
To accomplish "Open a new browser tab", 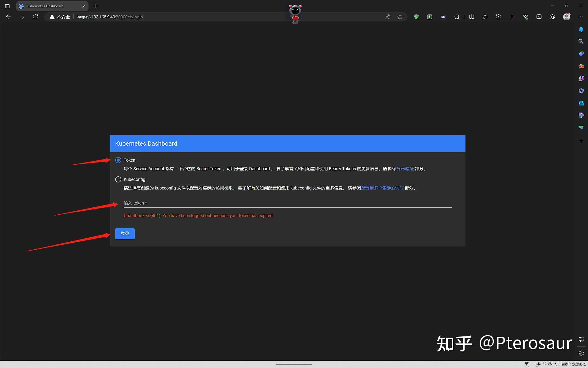I will (96, 6).
